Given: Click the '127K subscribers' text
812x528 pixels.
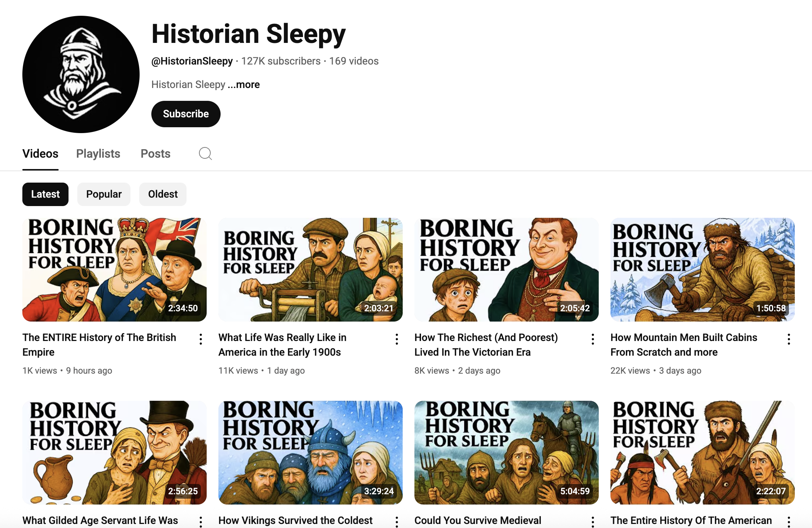Looking at the screenshot, I should [x=281, y=61].
